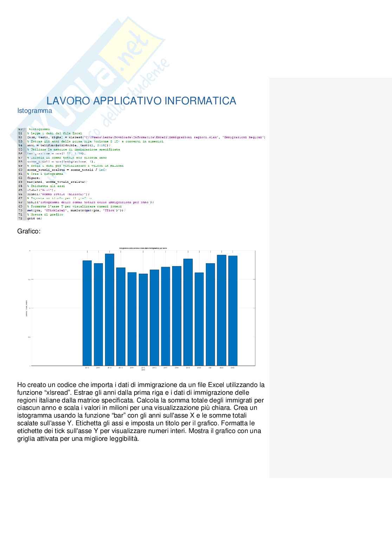Click the "Anni" x-axis label of chart
Screen dimensions: 392x555
(x=143, y=370)
